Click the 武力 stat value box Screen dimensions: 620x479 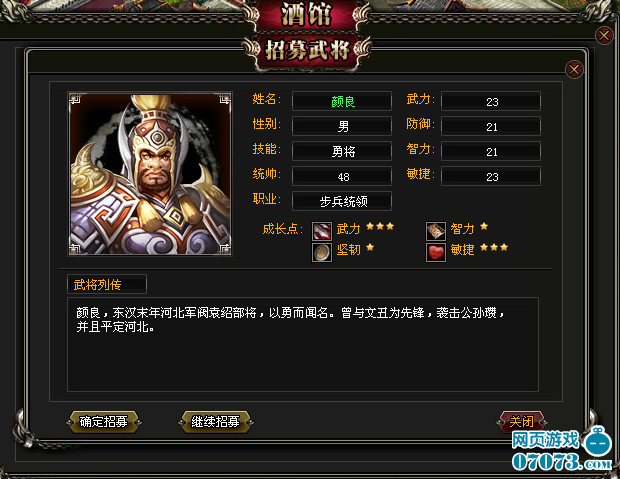(x=491, y=101)
